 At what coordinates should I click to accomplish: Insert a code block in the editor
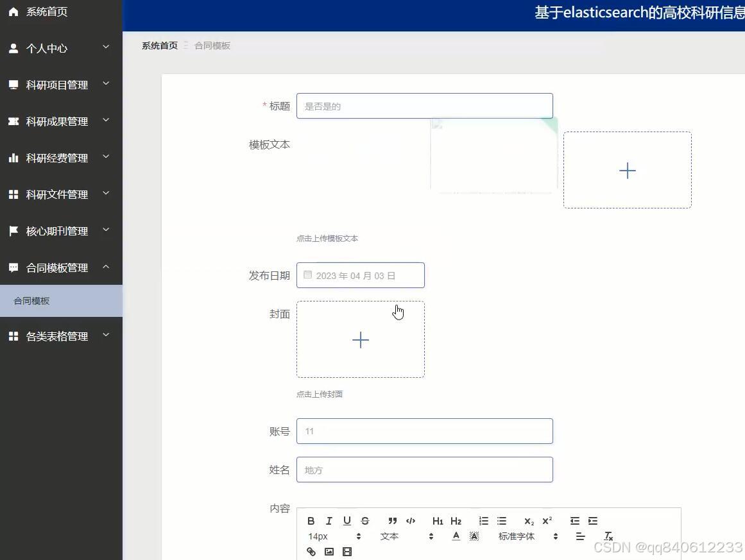click(x=411, y=521)
